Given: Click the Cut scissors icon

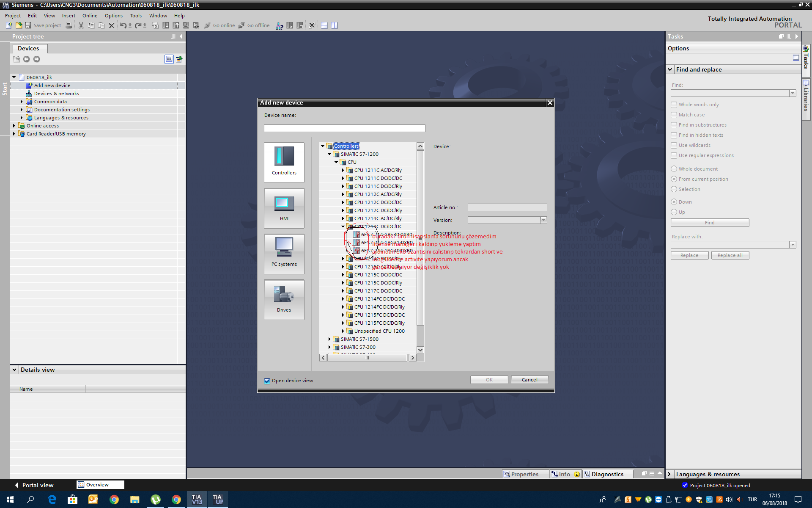Looking at the screenshot, I should click(x=81, y=25).
